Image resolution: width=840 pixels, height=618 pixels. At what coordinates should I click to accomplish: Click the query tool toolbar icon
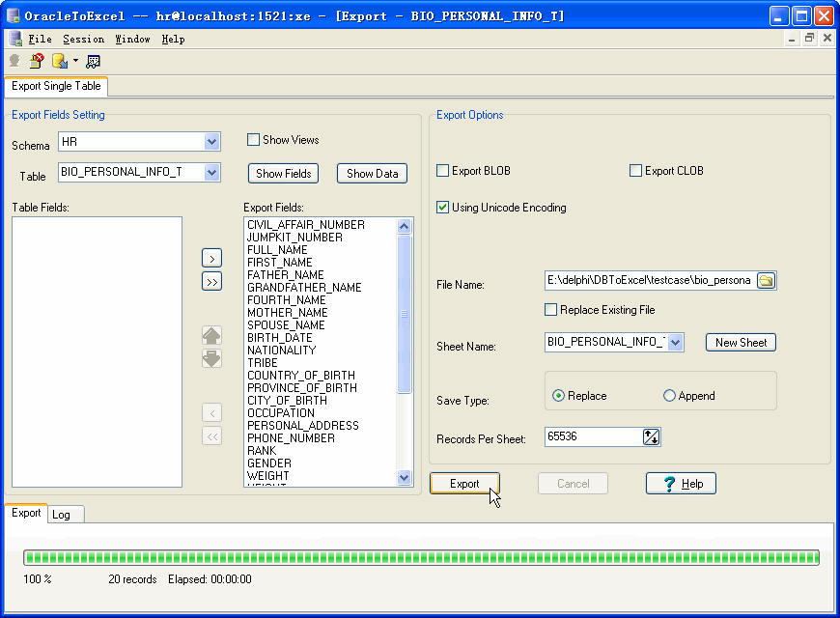(93, 62)
